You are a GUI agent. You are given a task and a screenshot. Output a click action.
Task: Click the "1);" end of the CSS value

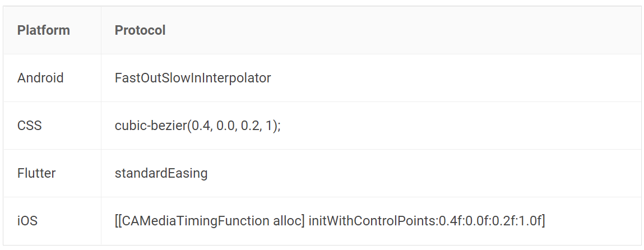273,125
